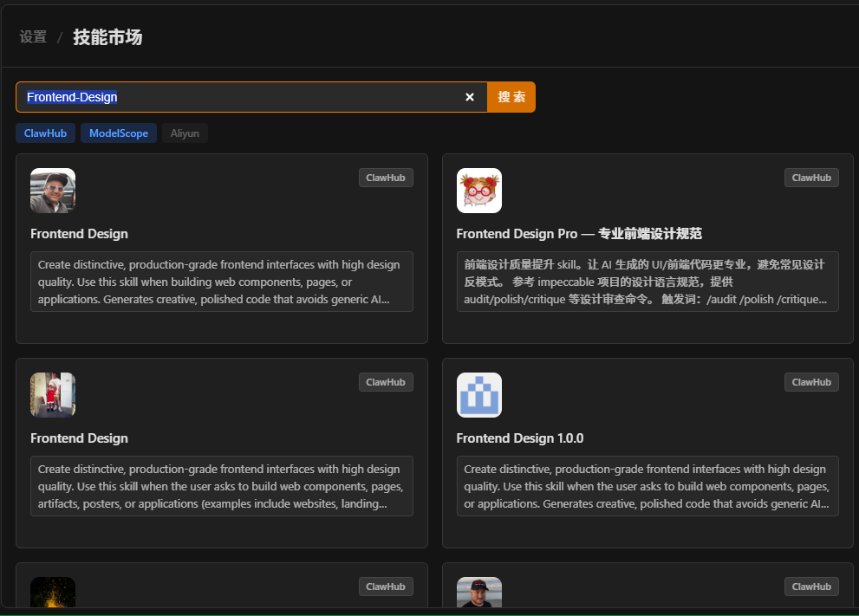Clear the search field with the X icon

[470, 97]
